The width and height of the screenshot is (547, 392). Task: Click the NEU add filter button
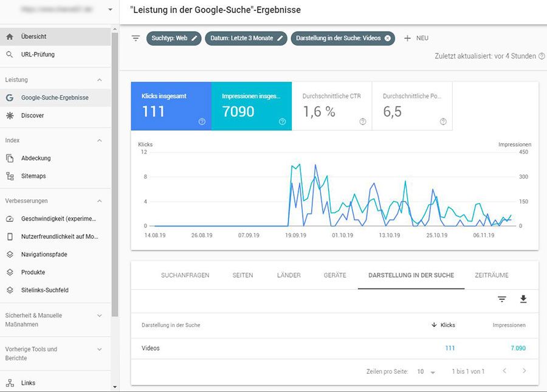(x=416, y=38)
